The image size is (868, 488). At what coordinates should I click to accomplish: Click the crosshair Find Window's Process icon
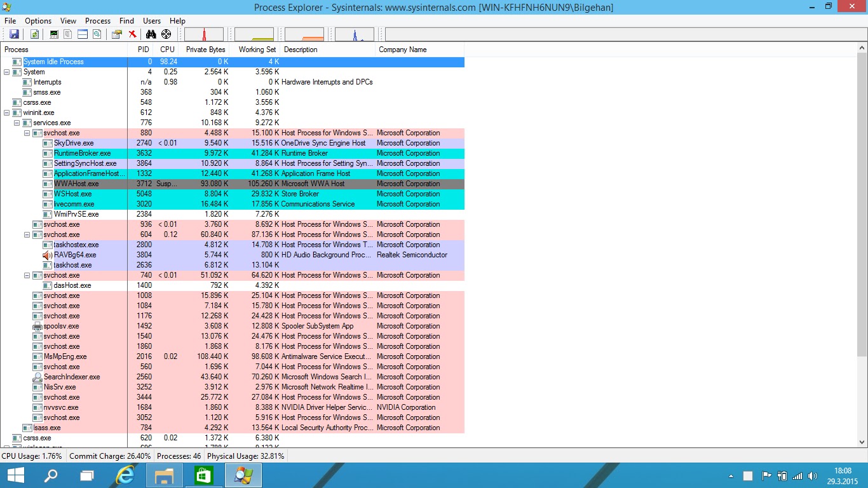[x=166, y=34]
